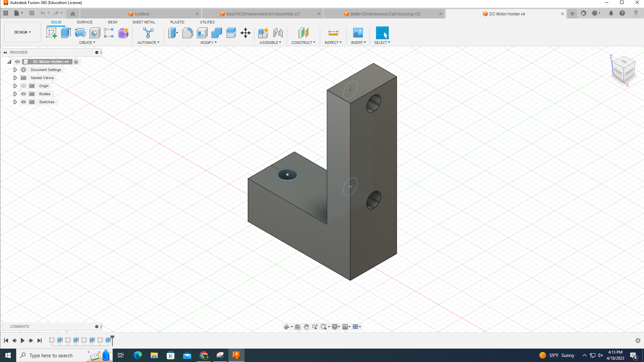The image size is (644, 362).
Task: Click the Save button in quick access toolbar
Action: coord(32,13)
